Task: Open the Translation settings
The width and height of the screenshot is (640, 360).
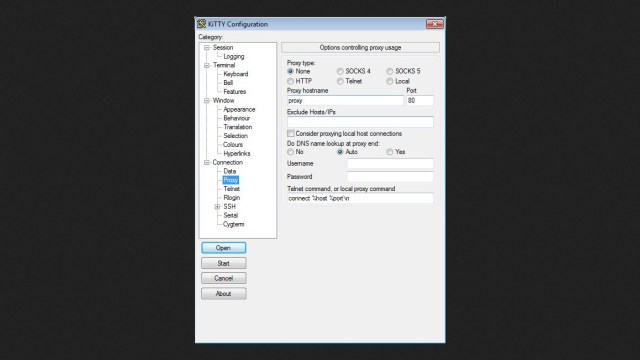Action: (x=238, y=127)
